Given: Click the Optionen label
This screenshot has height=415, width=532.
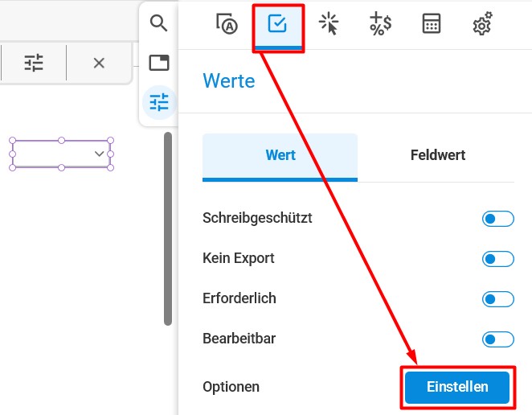Looking at the screenshot, I should pos(231,387).
